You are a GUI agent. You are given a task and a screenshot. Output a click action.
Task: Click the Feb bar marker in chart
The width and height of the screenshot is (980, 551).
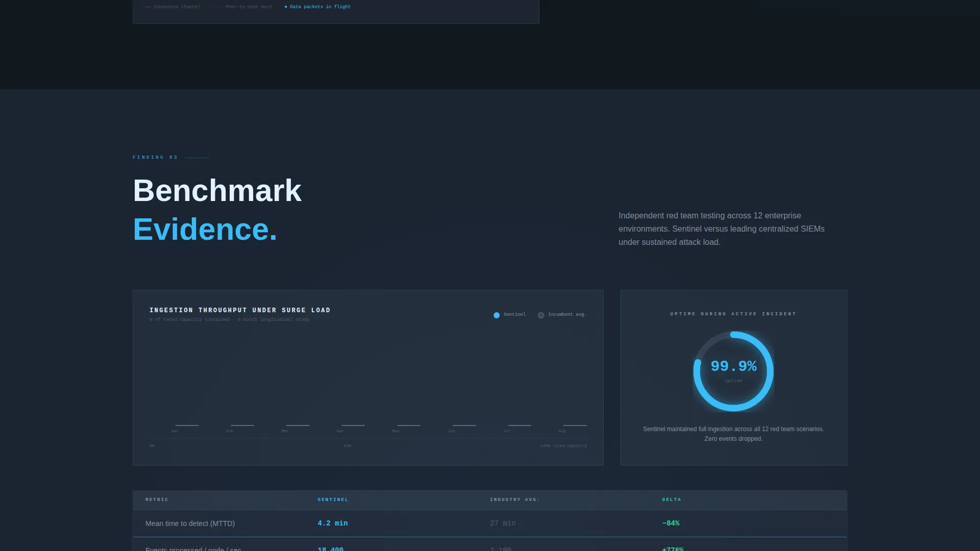(x=242, y=425)
